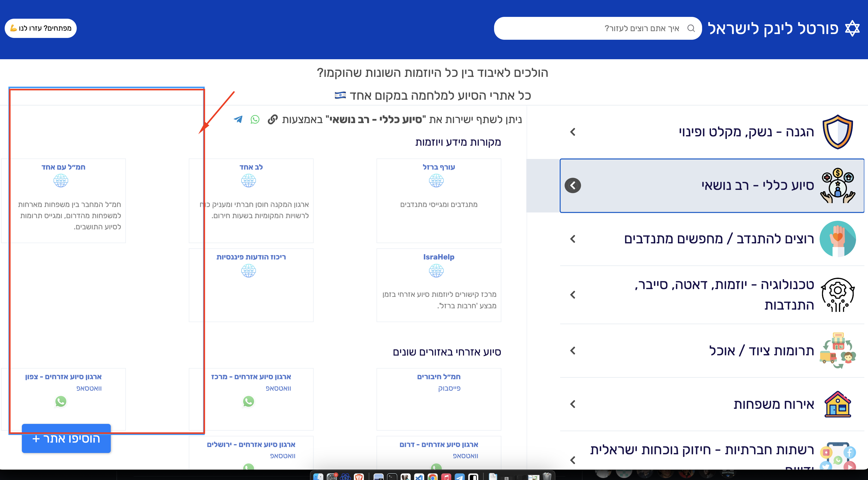Click the Star of David portal logo
This screenshot has height=480, width=868.
point(853,28)
